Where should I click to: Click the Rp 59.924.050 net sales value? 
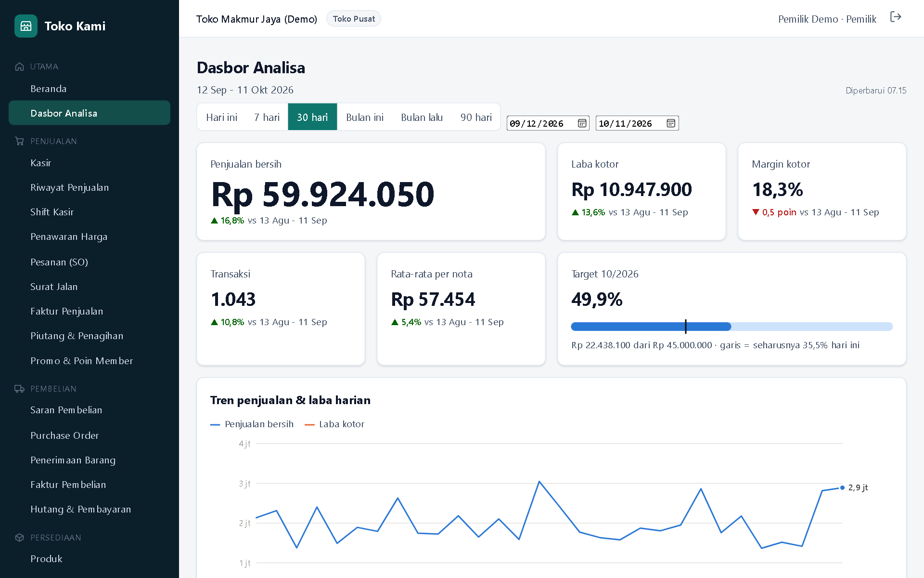click(323, 195)
